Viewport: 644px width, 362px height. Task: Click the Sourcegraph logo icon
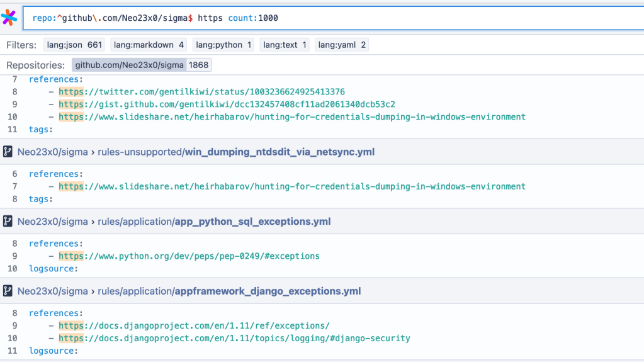click(x=9, y=18)
